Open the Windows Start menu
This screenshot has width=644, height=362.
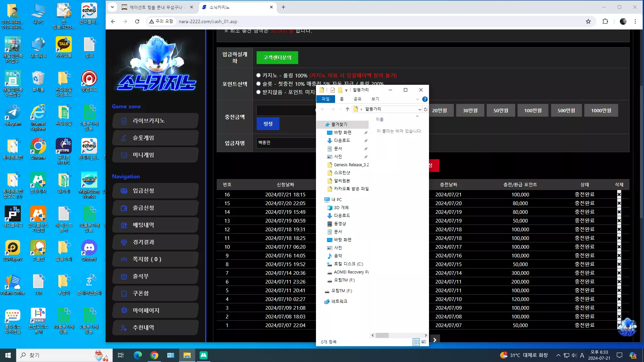8,355
